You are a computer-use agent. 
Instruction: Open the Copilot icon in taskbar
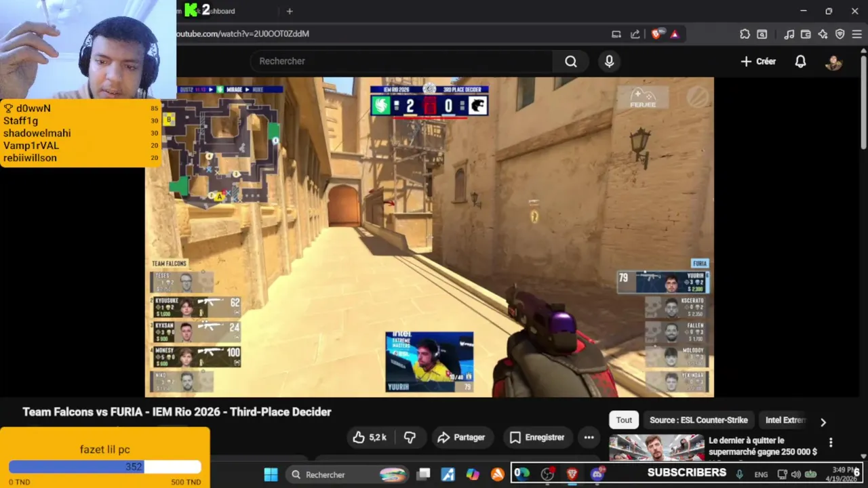[473, 474]
